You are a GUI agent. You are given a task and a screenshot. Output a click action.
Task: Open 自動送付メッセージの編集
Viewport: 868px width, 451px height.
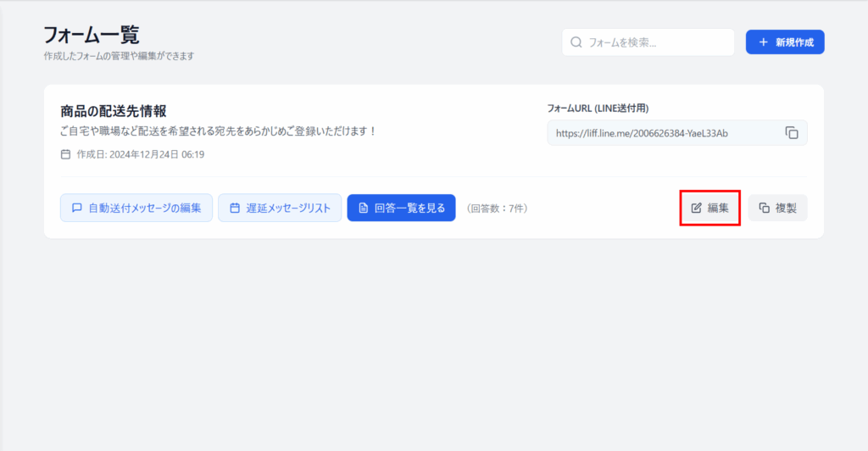pyautogui.click(x=136, y=208)
